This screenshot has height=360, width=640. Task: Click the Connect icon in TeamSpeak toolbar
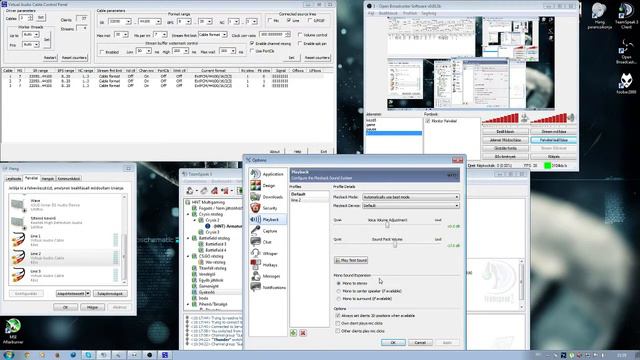pos(190,191)
